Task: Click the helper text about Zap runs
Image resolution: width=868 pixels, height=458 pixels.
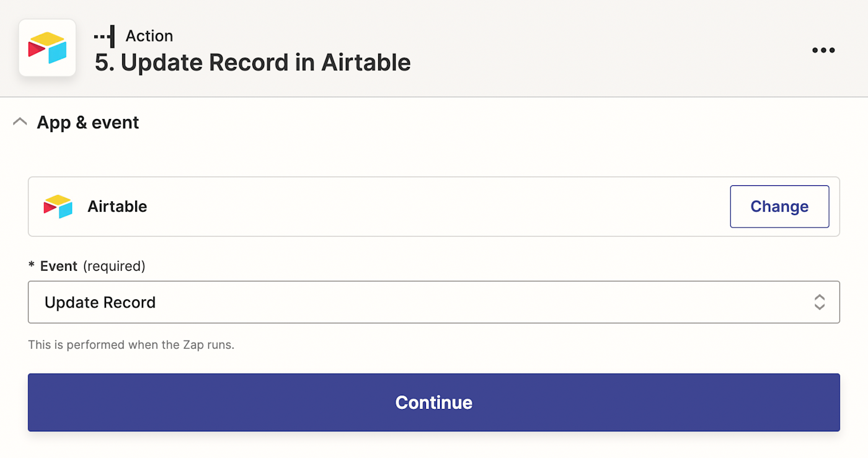Action: point(131,345)
